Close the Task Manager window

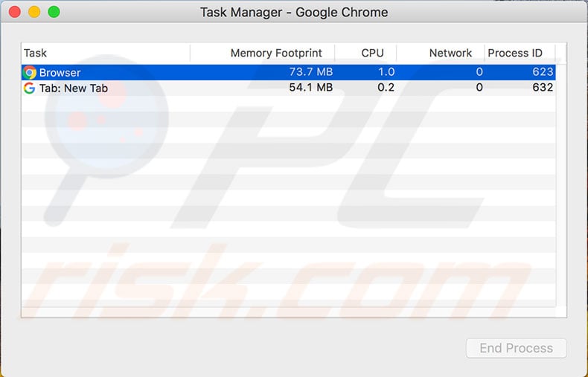click(x=15, y=12)
